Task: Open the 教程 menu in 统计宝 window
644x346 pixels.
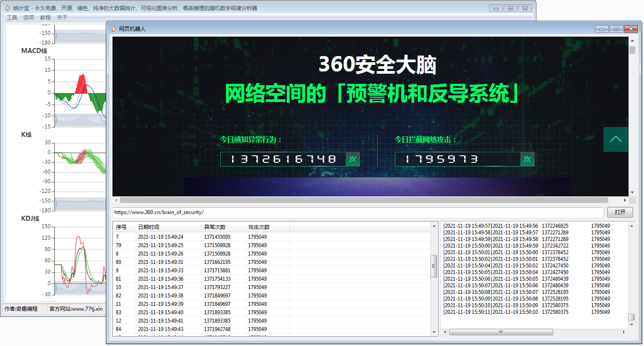Action: click(x=45, y=17)
